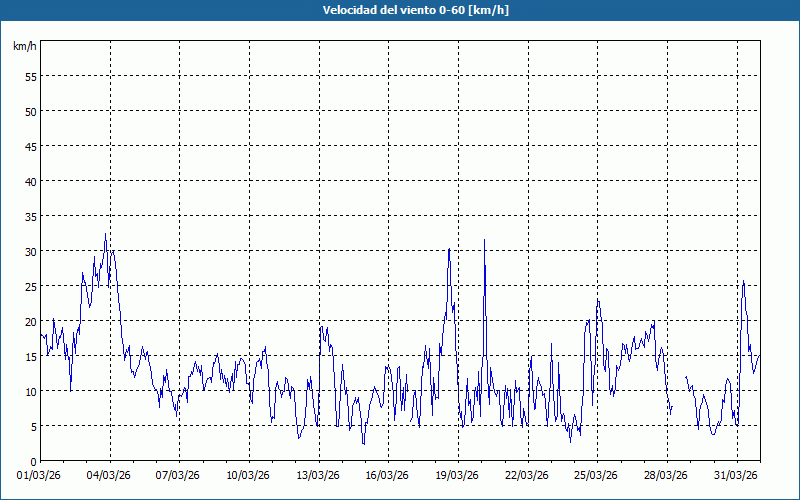Click the 0 label at the y-axis origin

(x=34, y=461)
